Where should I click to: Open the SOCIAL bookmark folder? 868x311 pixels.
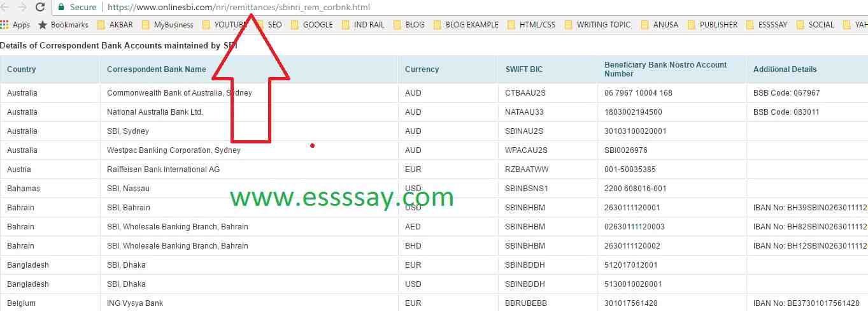tap(815, 25)
